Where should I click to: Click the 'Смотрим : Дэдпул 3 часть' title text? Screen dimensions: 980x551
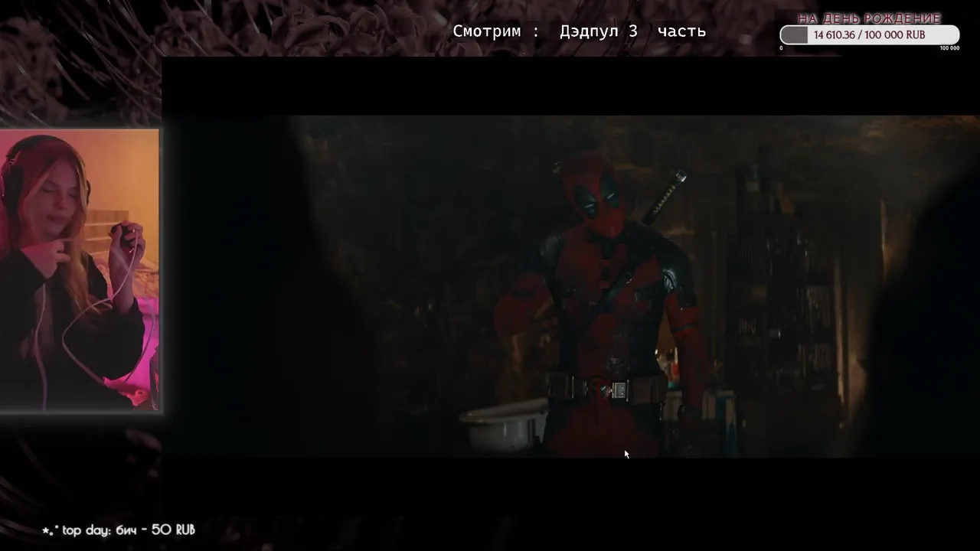(579, 31)
